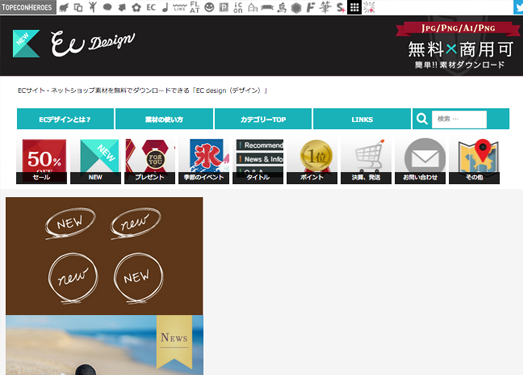
Task: Open the お問い合わせ envelope category
Action: pos(420,161)
